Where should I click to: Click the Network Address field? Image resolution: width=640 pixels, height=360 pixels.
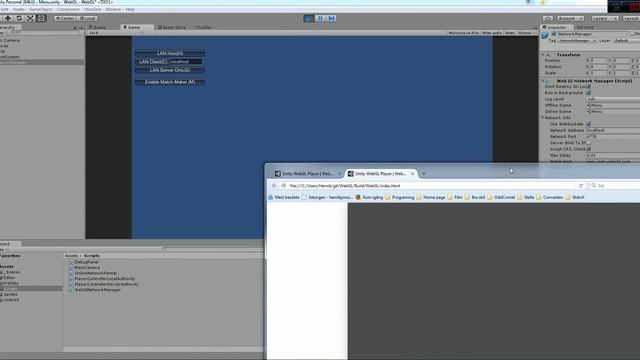click(613, 130)
